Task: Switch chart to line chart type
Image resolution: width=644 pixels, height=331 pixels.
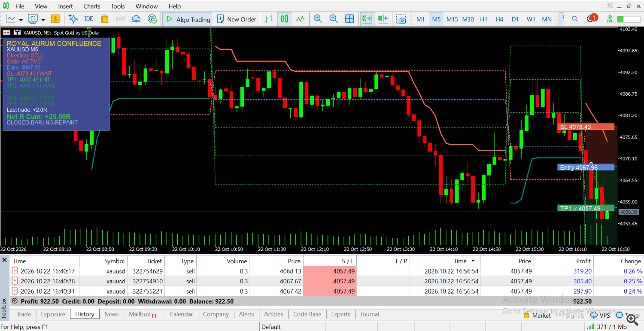Action: (x=300, y=19)
